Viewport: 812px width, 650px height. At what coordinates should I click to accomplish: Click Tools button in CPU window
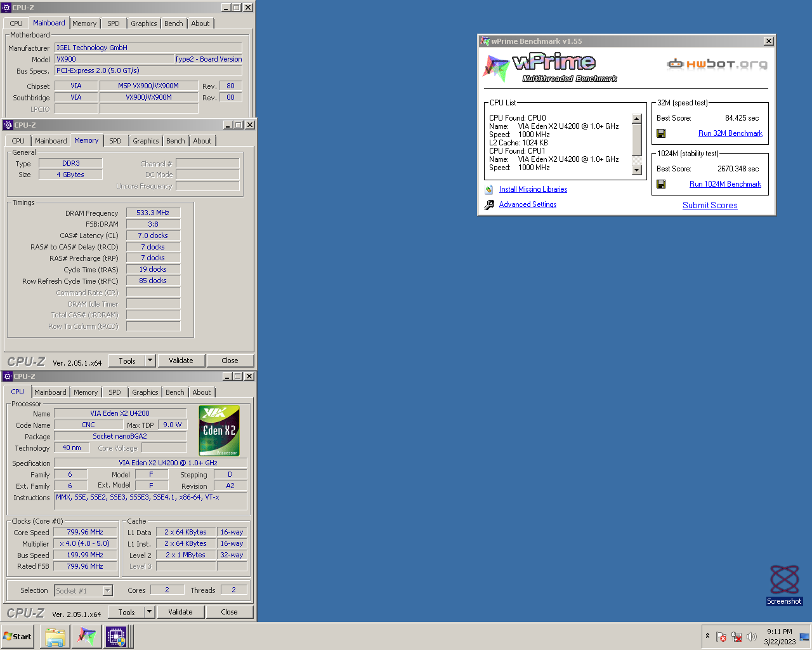pos(126,612)
